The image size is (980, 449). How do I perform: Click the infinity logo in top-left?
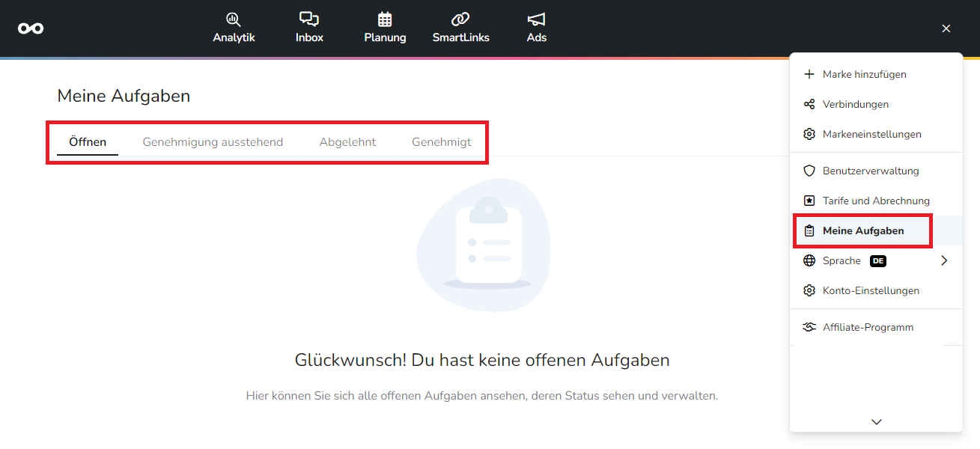point(31,28)
